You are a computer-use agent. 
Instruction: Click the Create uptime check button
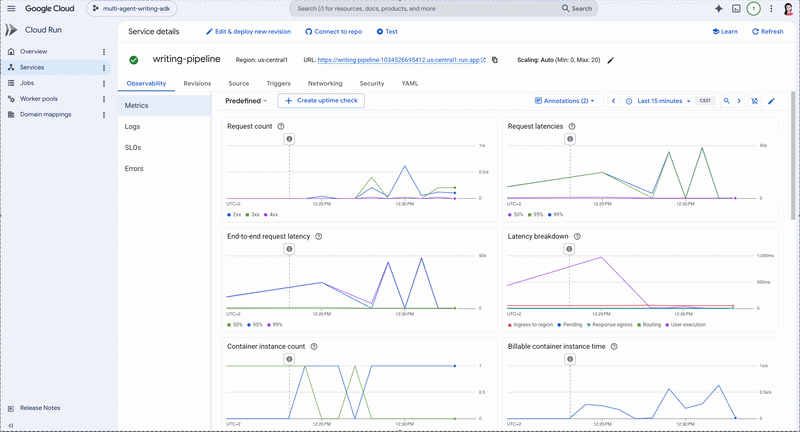(x=321, y=101)
